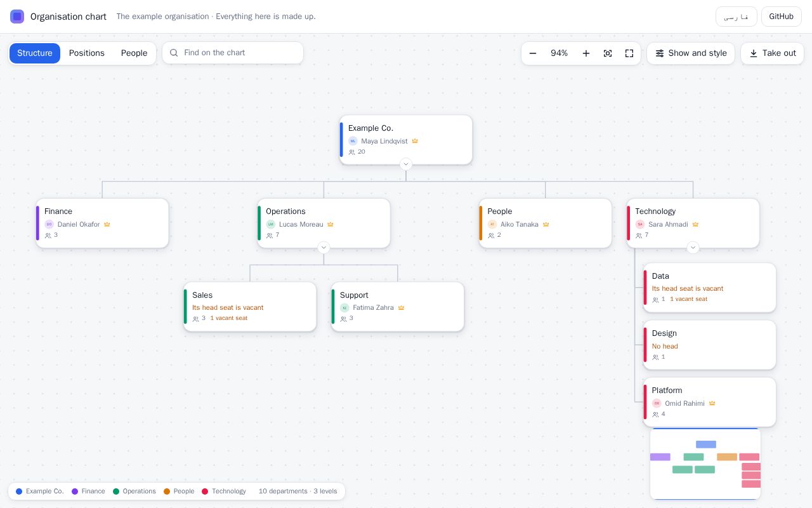The image size is (812, 508).
Task: Click the 94% zoom level button
Action: click(x=560, y=53)
